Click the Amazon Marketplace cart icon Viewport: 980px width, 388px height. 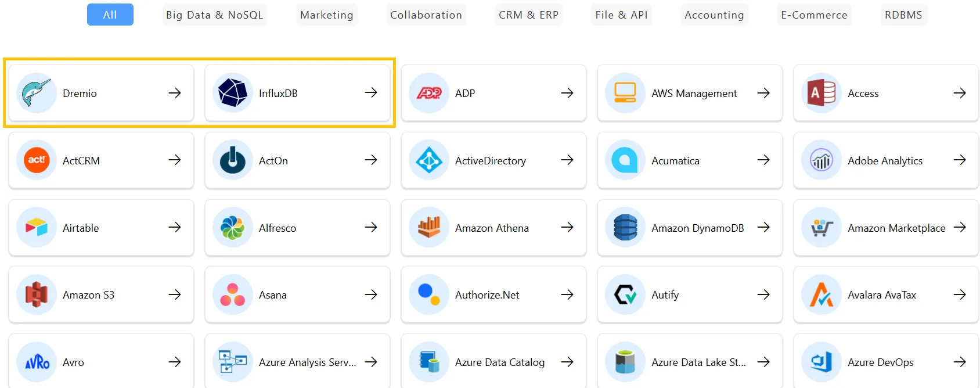[x=822, y=228]
